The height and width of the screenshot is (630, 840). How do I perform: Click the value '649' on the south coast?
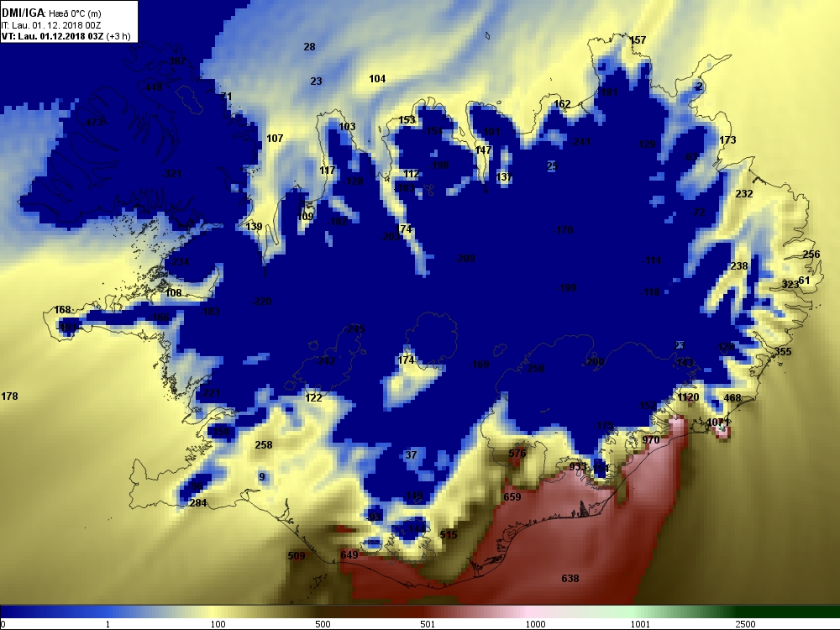click(x=349, y=555)
